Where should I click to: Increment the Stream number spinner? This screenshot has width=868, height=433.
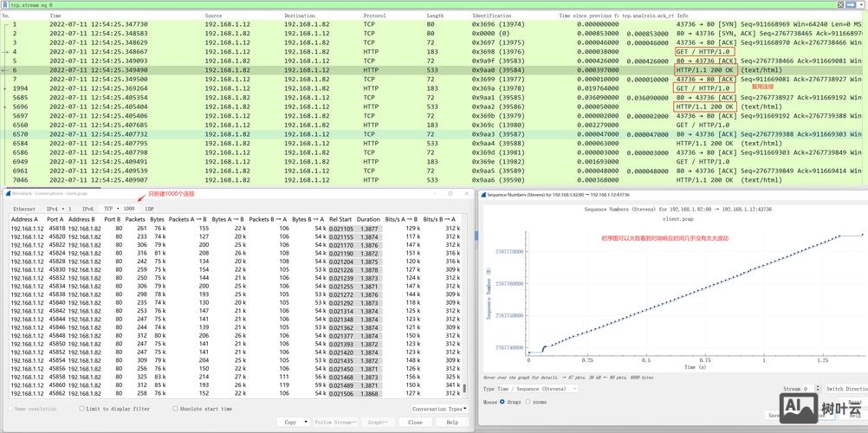tap(817, 387)
